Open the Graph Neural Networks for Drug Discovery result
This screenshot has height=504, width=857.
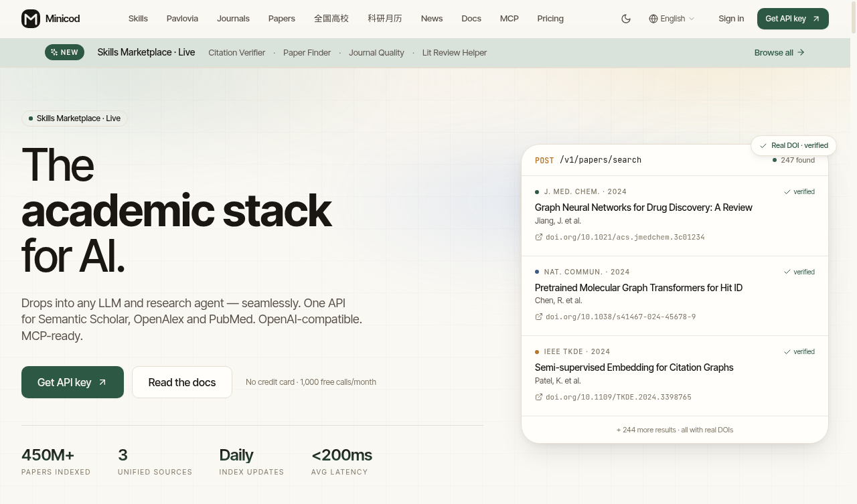point(643,207)
